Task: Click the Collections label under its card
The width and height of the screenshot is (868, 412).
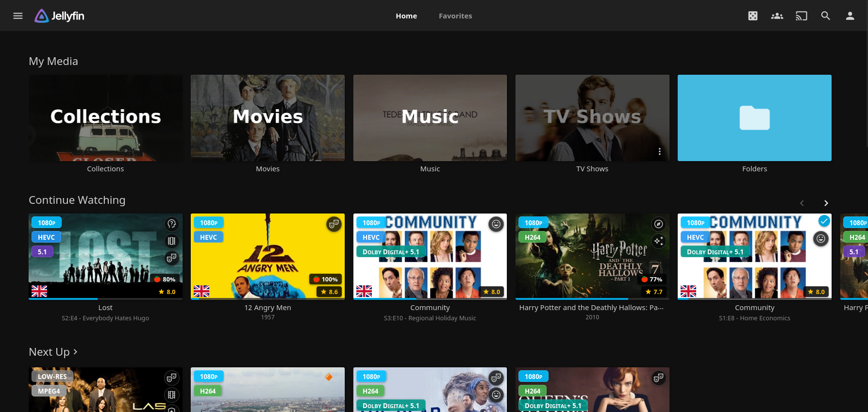Action: point(105,169)
